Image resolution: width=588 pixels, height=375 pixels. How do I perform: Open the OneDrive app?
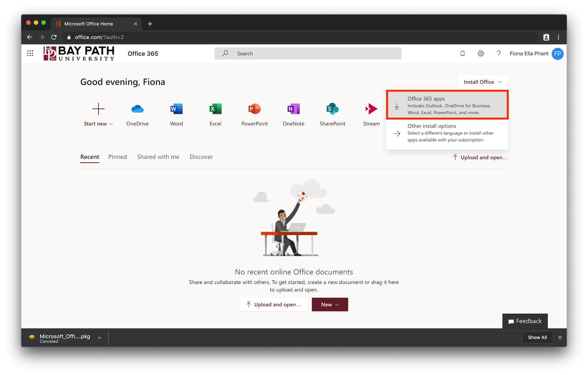(x=138, y=115)
